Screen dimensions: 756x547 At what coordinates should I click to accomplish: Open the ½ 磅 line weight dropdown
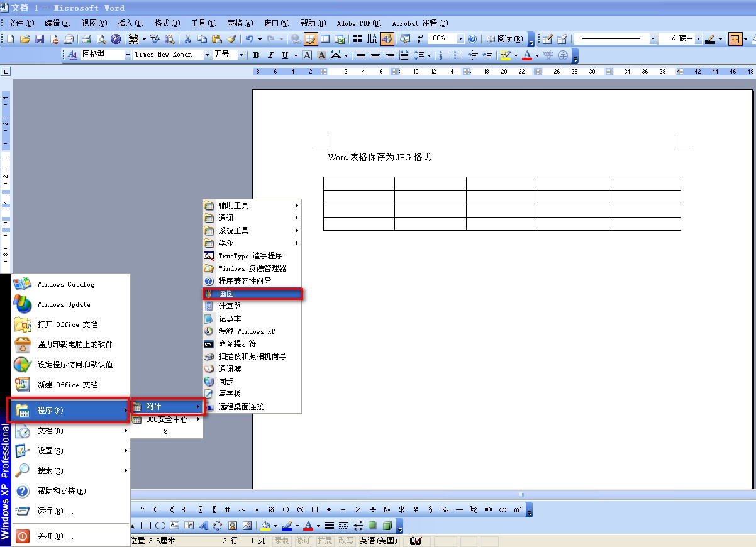tap(698, 39)
